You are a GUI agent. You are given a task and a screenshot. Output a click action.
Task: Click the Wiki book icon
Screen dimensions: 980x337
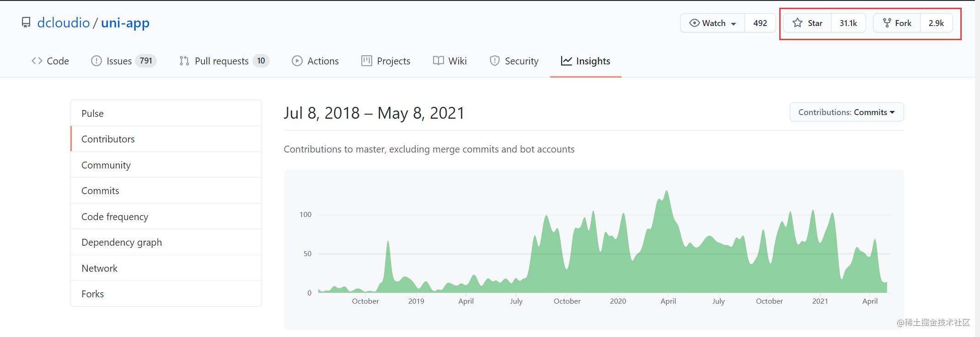point(439,61)
